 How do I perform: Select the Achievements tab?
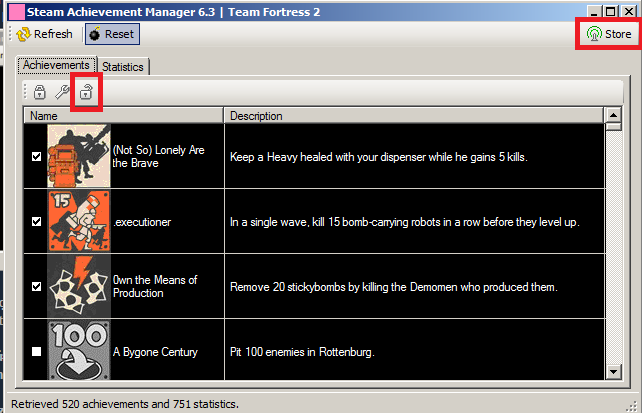point(56,65)
